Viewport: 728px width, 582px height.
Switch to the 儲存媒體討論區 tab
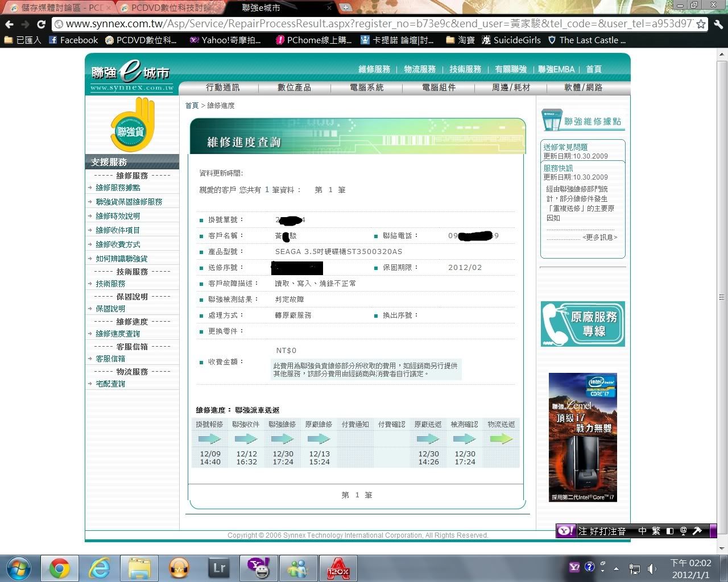pyautogui.click(x=60, y=8)
